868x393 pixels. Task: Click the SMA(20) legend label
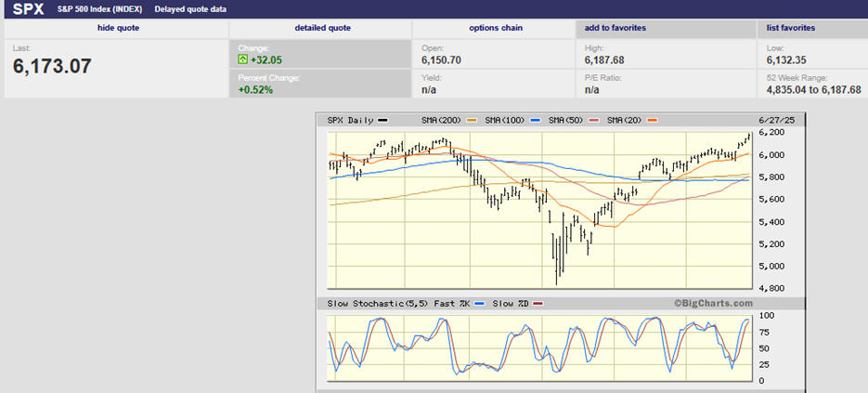pyautogui.click(x=624, y=120)
